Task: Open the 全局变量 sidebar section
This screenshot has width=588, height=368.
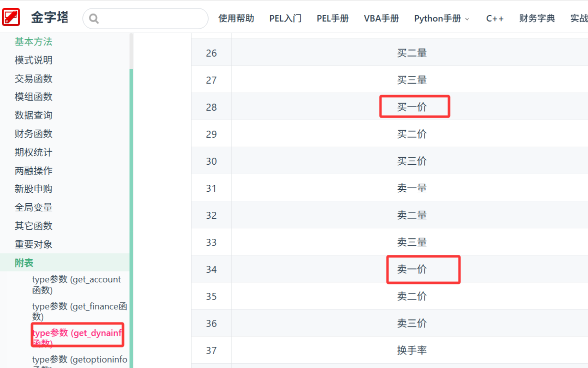Action: 33,207
